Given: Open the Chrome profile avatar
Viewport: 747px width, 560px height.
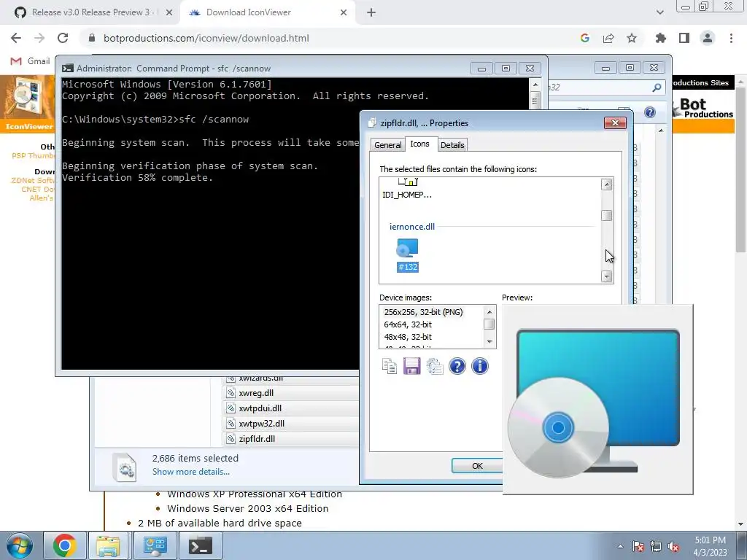Looking at the screenshot, I should pyautogui.click(x=708, y=38).
